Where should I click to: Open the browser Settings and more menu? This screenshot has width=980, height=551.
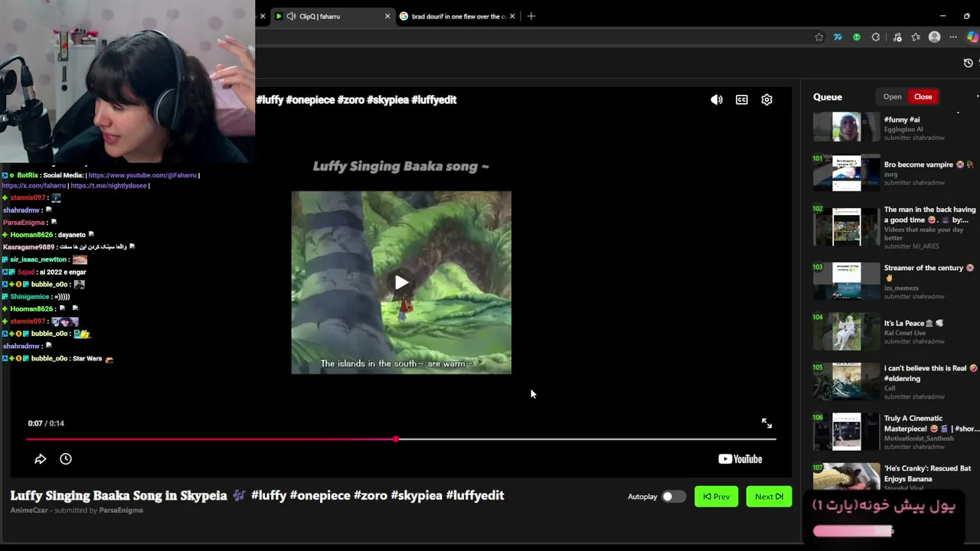tap(953, 37)
